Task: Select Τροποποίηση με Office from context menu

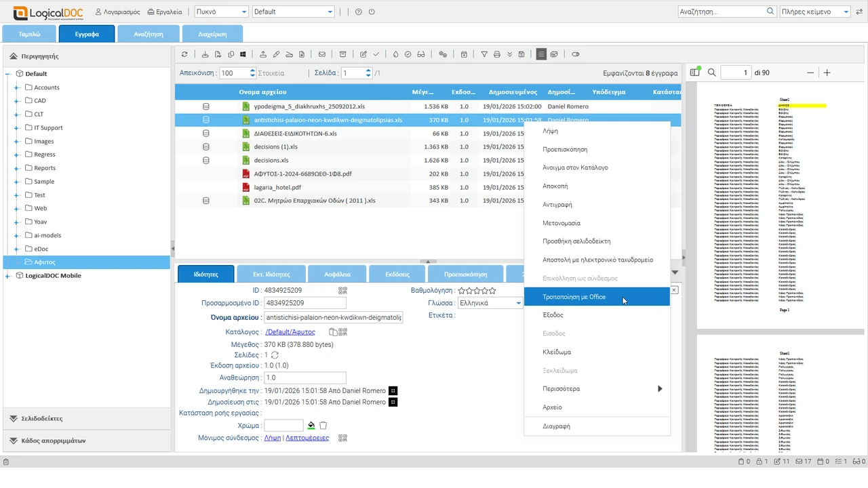Action: (x=574, y=297)
